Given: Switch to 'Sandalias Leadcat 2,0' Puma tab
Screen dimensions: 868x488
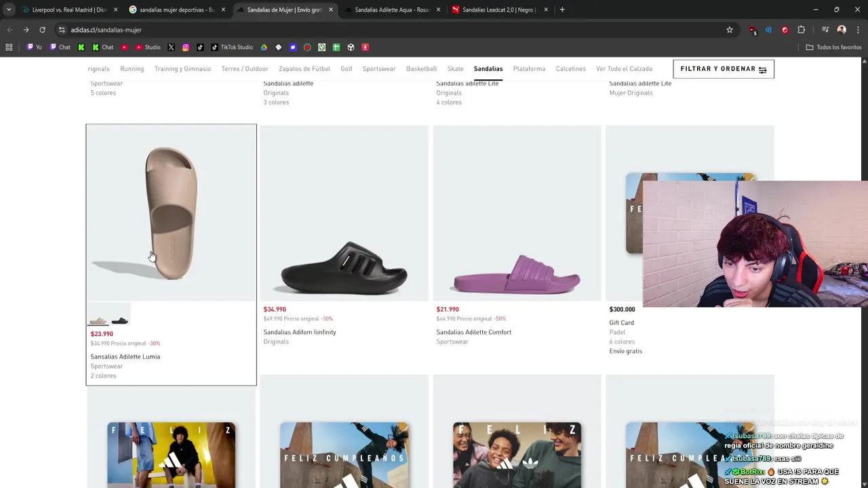Looking at the screenshot, I should coord(499,9).
